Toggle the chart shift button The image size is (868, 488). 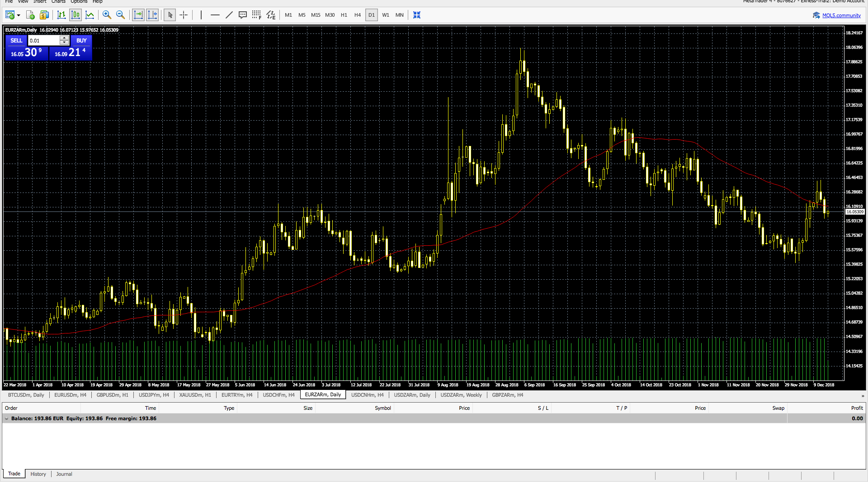152,15
